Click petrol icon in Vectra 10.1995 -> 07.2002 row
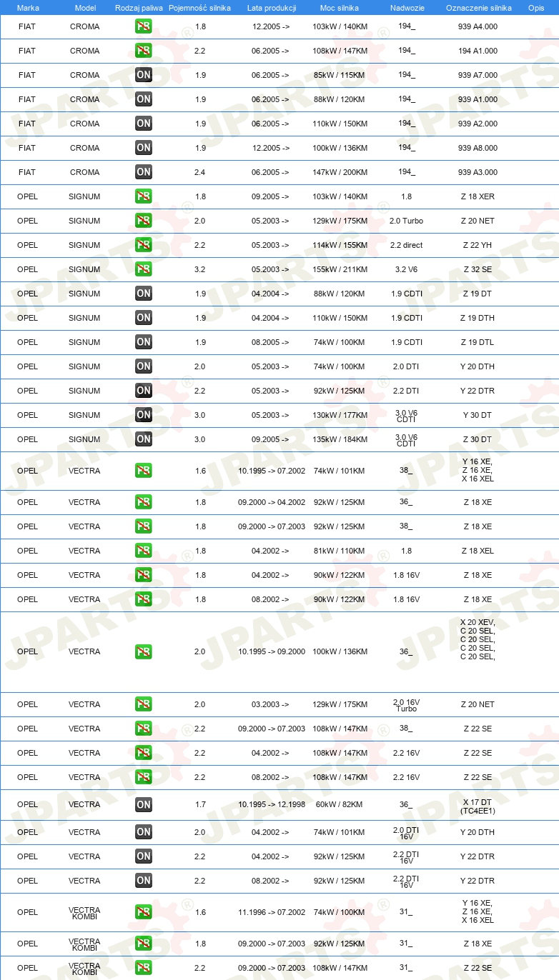This screenshot has width=559, height=980. click(x=144, y=471)
